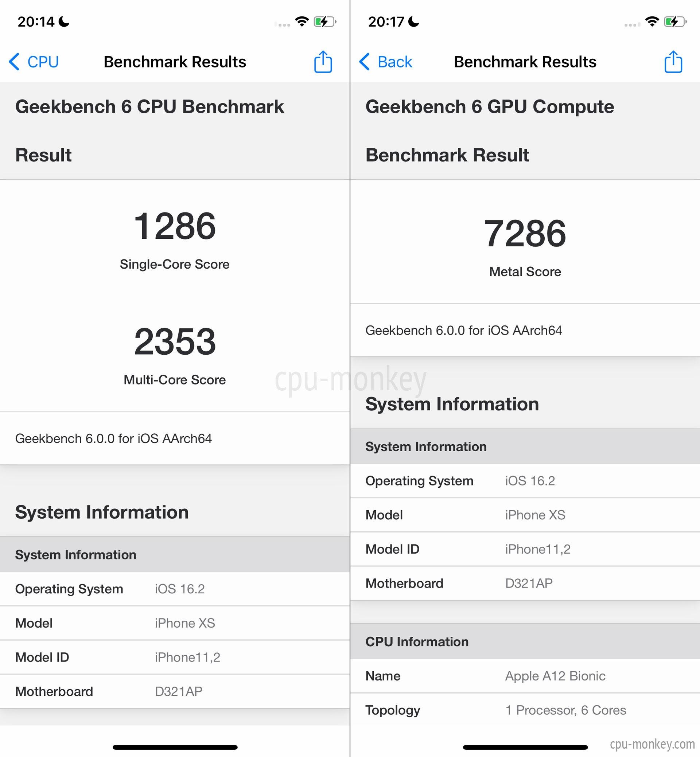Tap iPhone XS model value on CPU screen
This screenshot has height=757, width=700.
point(185,623)
